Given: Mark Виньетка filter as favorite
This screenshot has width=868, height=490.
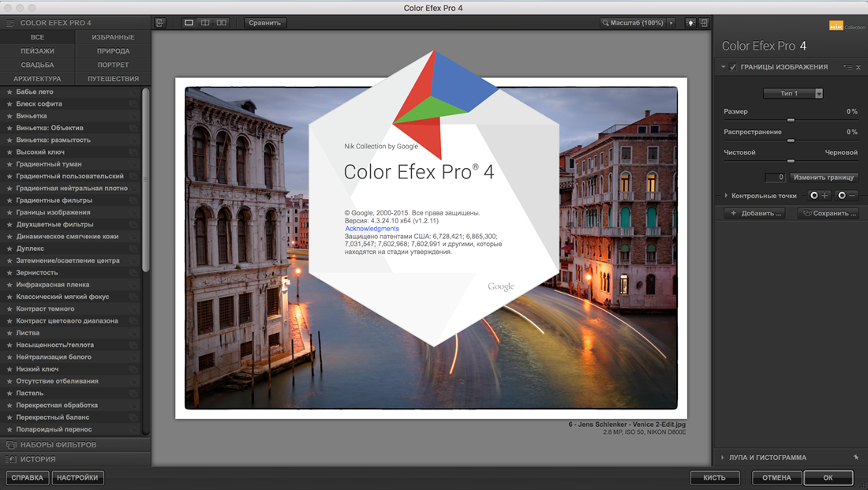Looking at the screenshot, I should point(9,116).
